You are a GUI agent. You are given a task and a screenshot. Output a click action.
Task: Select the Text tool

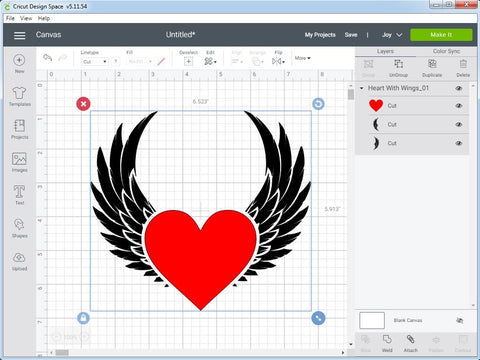pyautogui.click(x=19, y=195)
